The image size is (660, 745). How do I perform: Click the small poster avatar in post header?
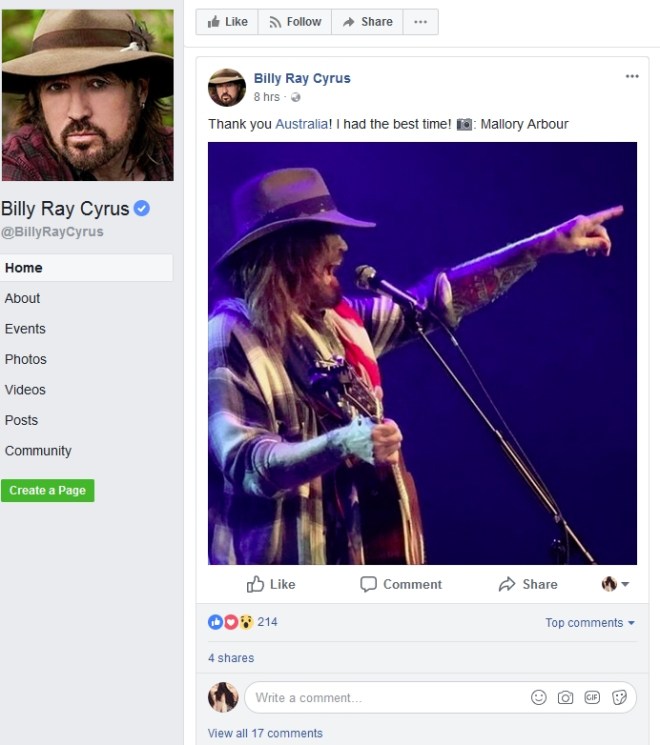(x=227, y=88)
